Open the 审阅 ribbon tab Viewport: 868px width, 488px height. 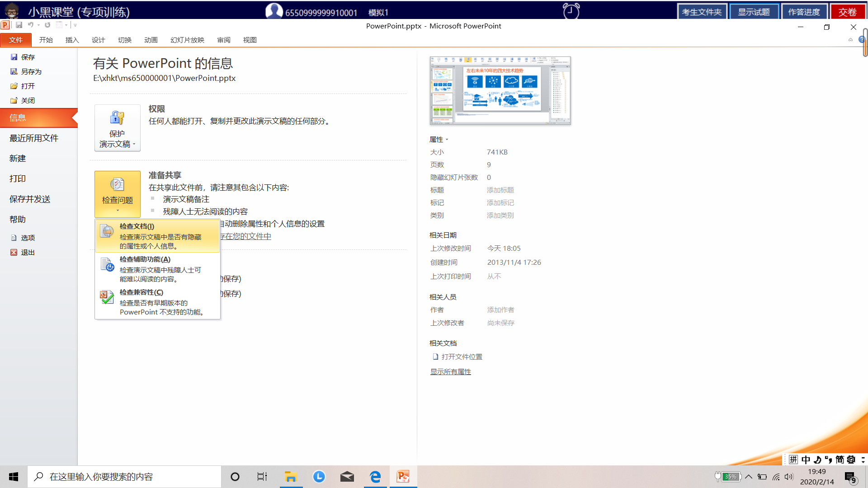click(x=224, y=40)
